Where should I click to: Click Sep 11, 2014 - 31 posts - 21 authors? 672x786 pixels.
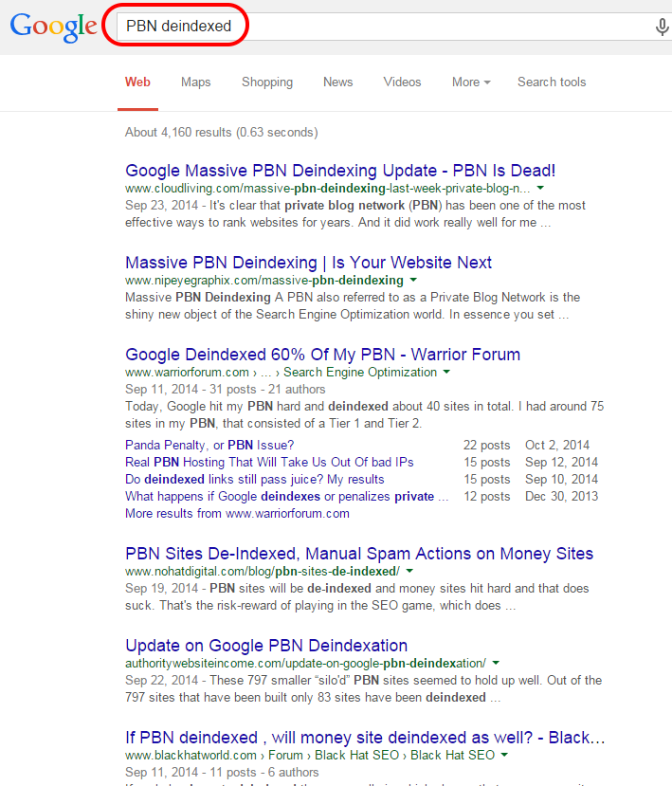(x=225, y=390)
